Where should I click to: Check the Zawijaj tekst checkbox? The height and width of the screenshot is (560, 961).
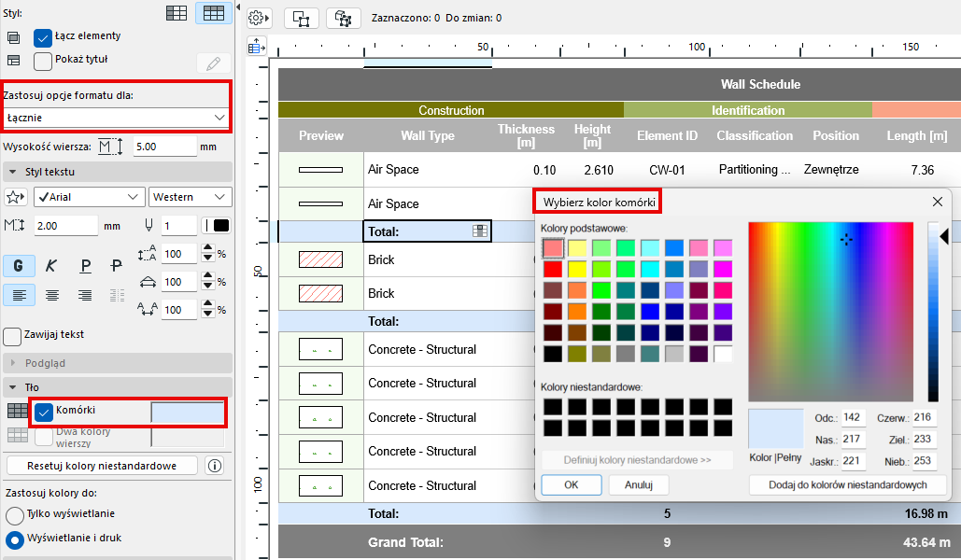click(12, 336)
